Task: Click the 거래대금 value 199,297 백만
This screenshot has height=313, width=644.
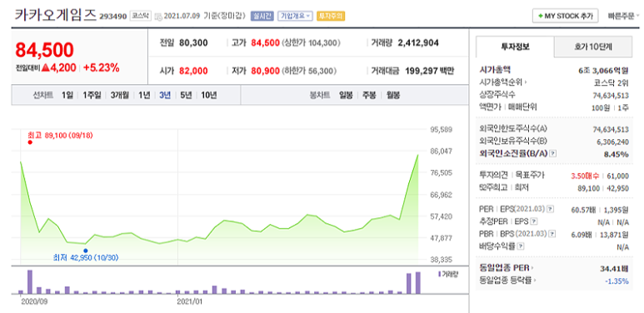Action: click(x=429, y=71)
